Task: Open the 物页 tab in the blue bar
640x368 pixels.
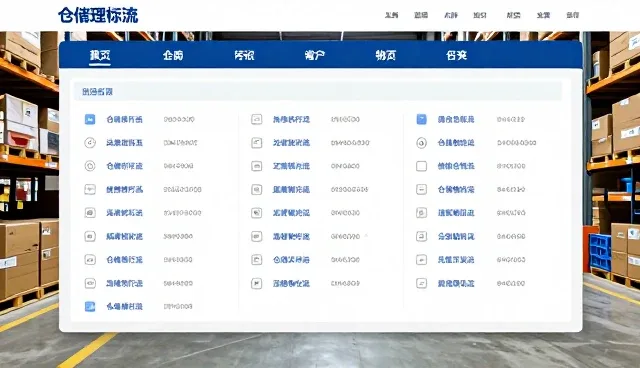Action: pos(386,55)
